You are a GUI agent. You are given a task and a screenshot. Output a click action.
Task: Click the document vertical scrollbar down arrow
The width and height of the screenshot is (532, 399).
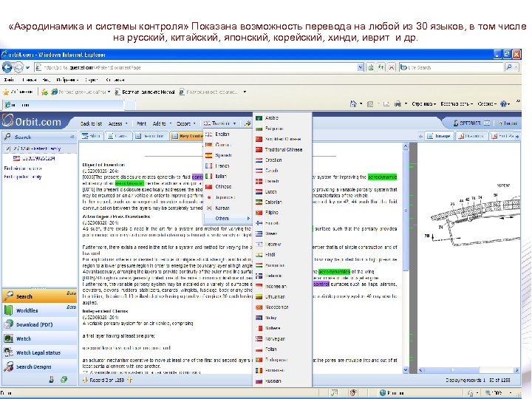click(406, 369)
